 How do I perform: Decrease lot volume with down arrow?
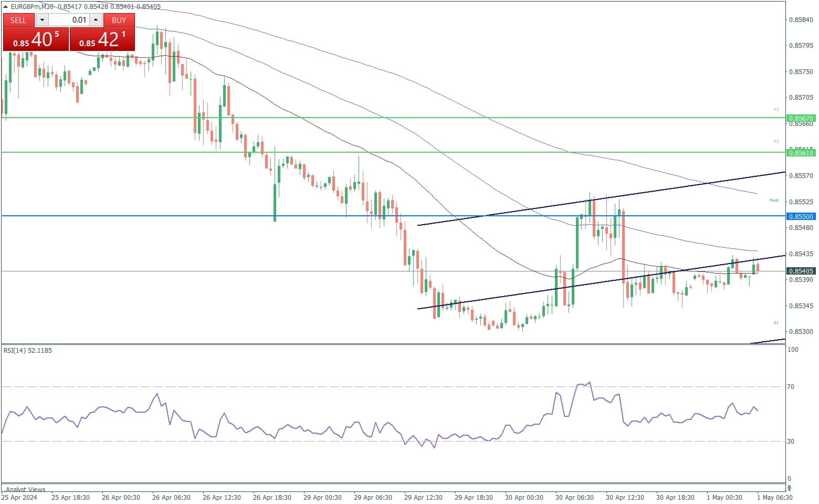pyautogui.click(x=42, y=20)
